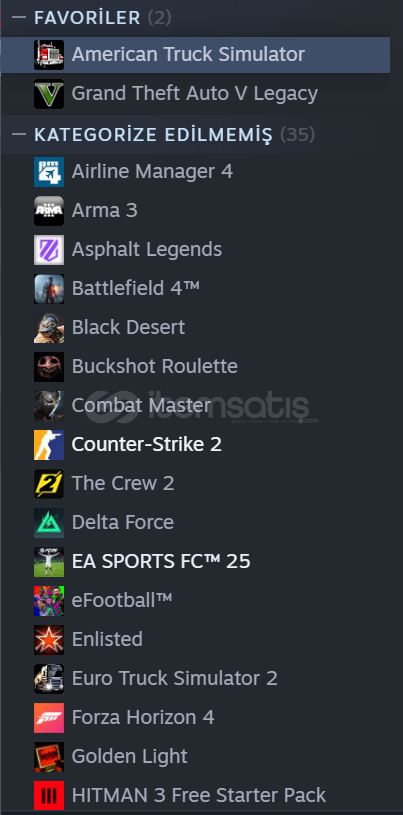Click the Grand Theft Auto V icon
This screenshot has height=815, width=403.
(49, 94)
